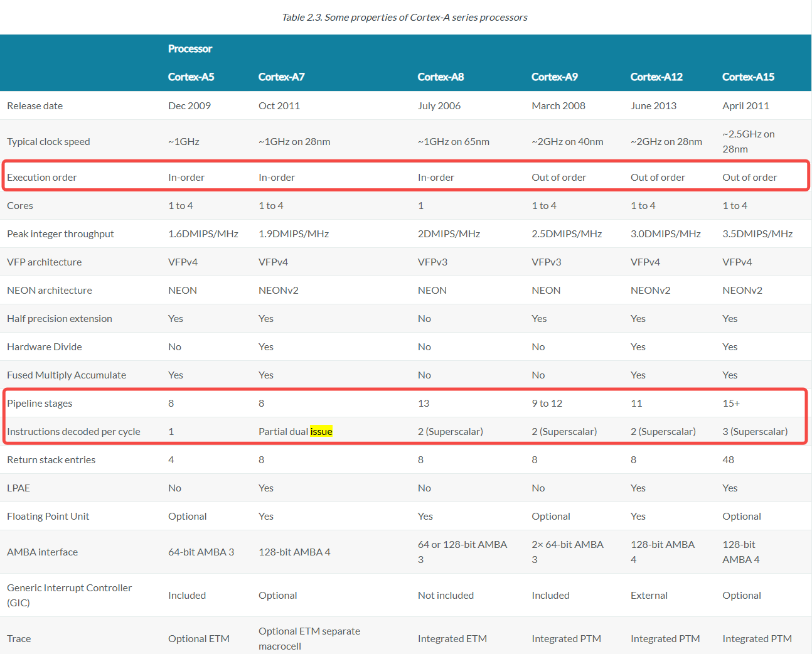Click the '15+' pipeline stages cell

pos(731,404)
